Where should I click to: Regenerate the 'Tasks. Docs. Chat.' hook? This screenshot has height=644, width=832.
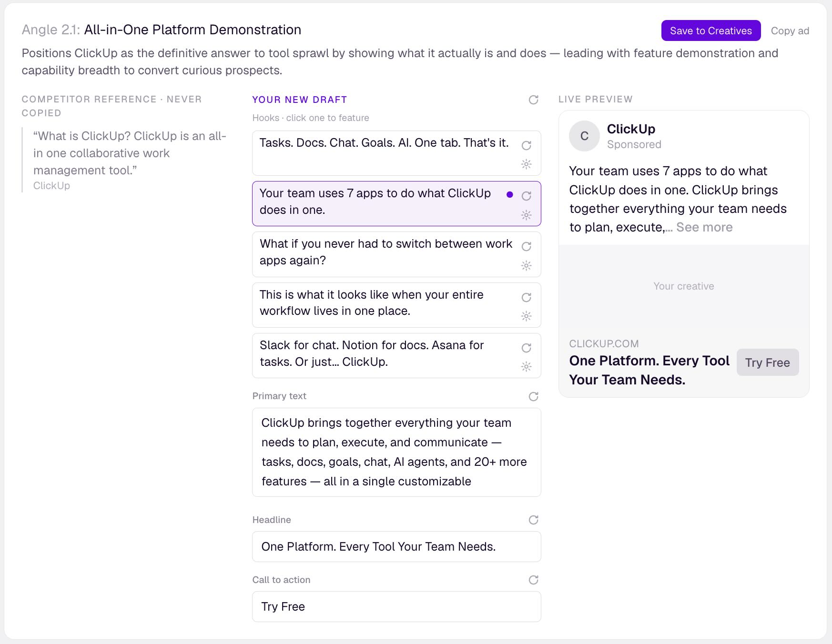tap(527, 145)
